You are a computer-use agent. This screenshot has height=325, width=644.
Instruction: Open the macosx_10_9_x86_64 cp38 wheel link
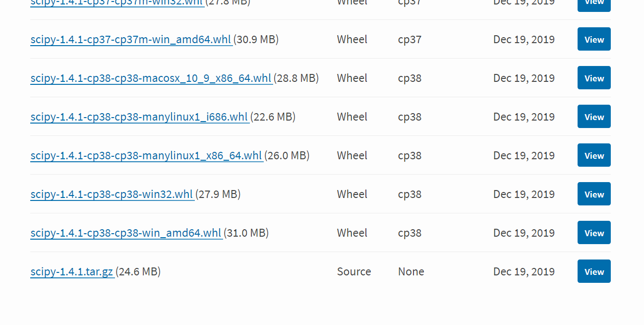click(151, 78)
